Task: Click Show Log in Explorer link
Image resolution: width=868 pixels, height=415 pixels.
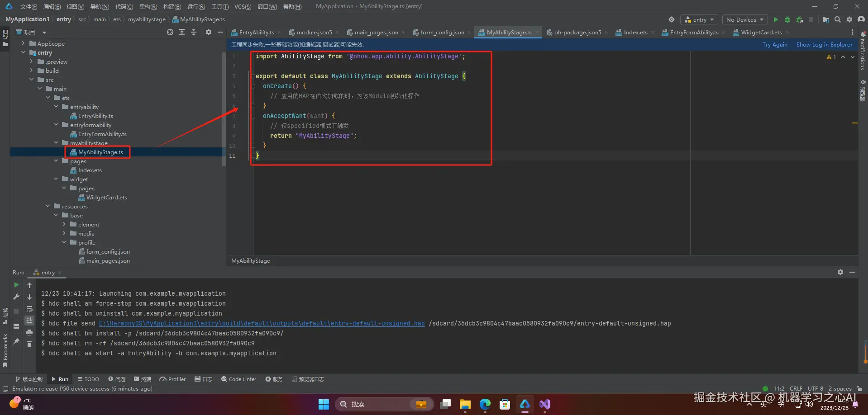Action: pos(824,45)
